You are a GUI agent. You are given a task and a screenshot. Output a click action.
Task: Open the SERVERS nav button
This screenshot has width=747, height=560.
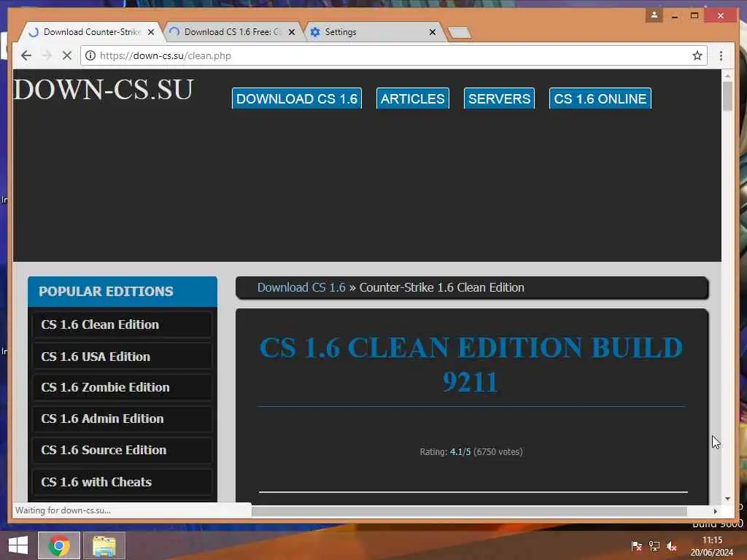[499, 98]
